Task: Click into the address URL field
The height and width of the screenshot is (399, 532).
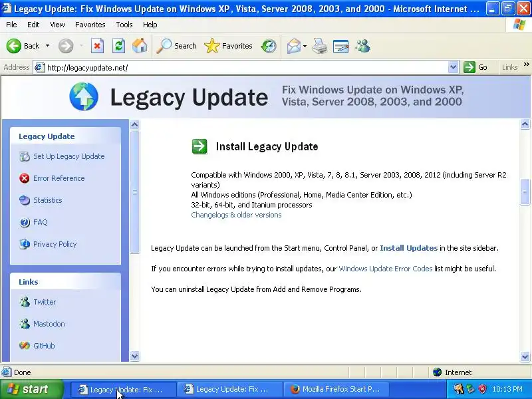Action: click(x=247, y=68)
